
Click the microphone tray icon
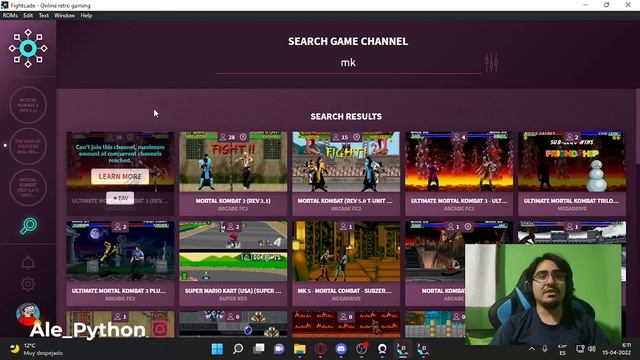544,349
